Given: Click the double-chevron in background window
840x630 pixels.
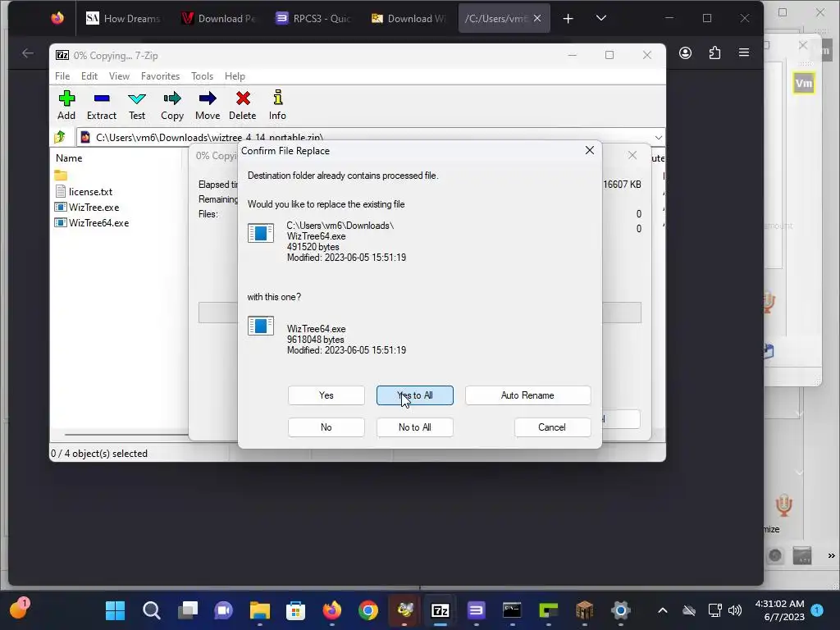Looking at the screenshot, I should click(831, 555).
